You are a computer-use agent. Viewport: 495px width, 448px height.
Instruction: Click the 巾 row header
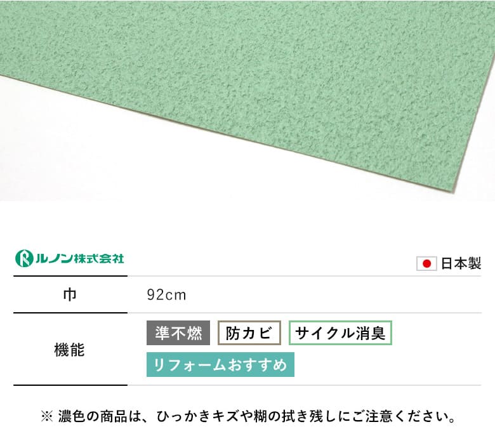(x=70, y=295)
